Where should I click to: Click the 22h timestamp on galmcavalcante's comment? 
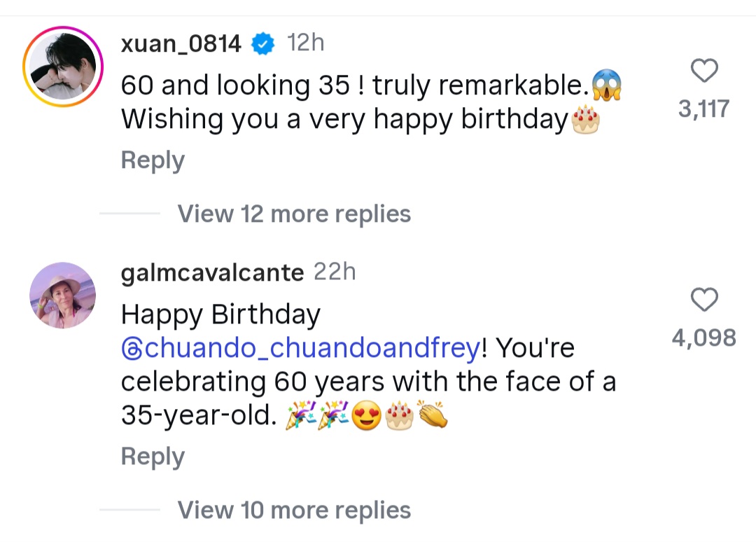click(334, 272)
